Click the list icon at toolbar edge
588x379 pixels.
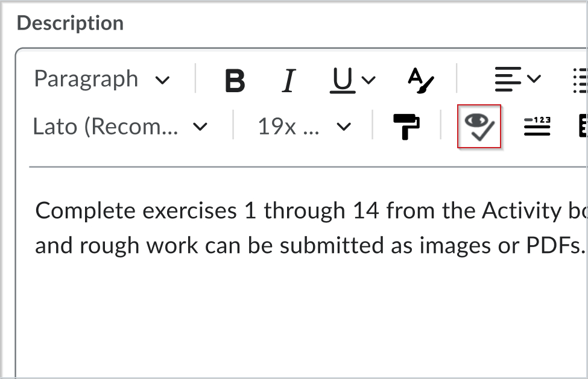[x=580, y=80]
